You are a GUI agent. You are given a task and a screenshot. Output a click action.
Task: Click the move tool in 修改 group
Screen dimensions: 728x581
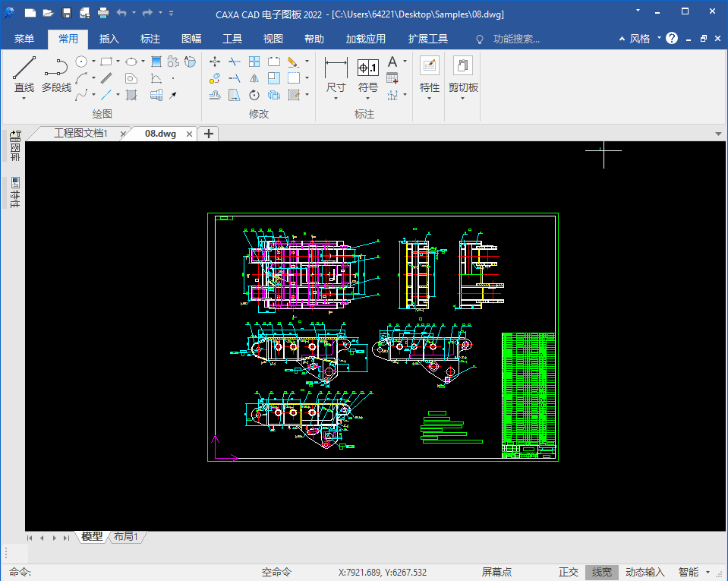(x=215, y=62)
